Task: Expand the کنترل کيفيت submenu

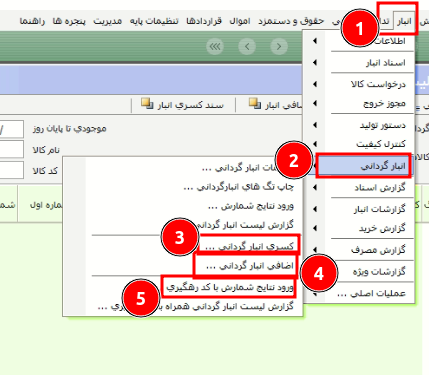Action: [359, 144]
